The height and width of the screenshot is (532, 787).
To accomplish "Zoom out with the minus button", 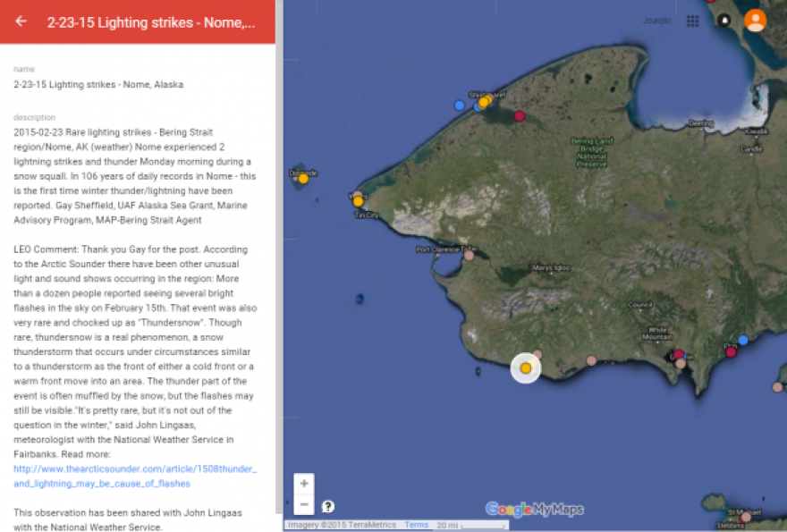I will click(304, 504).
